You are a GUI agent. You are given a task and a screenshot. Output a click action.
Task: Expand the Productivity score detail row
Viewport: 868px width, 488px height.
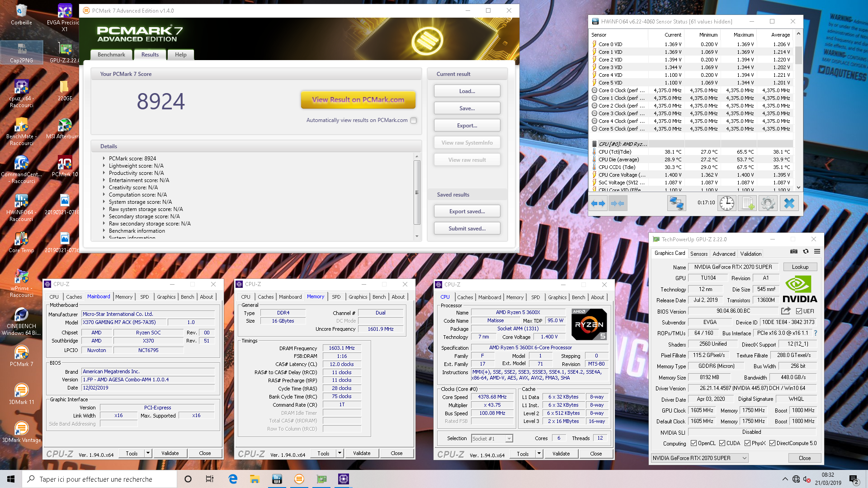[104, 173]
